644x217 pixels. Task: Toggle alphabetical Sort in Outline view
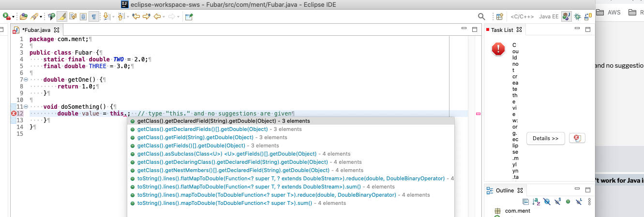coord(536,201)
